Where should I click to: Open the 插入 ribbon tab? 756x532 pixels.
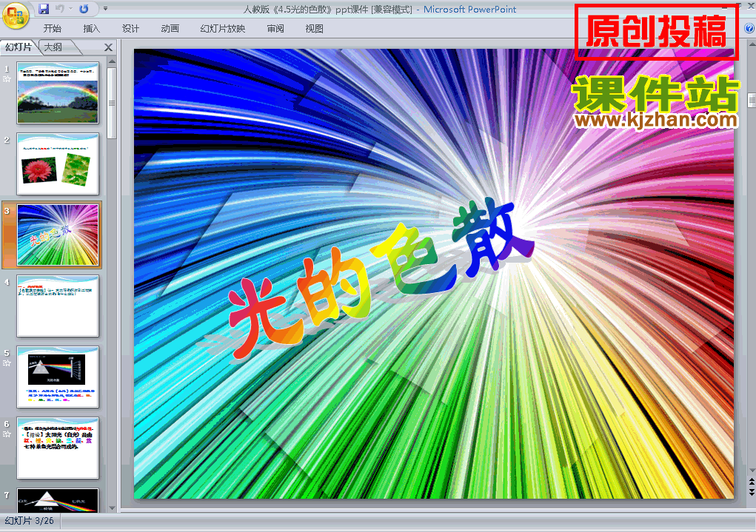(x=92, y=29)
